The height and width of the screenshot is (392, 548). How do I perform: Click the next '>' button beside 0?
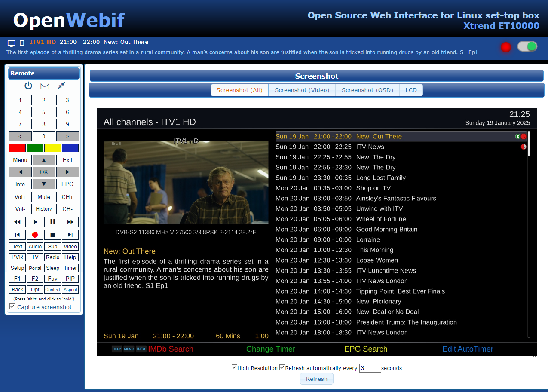pyautogui.click(x=67, y=136)
